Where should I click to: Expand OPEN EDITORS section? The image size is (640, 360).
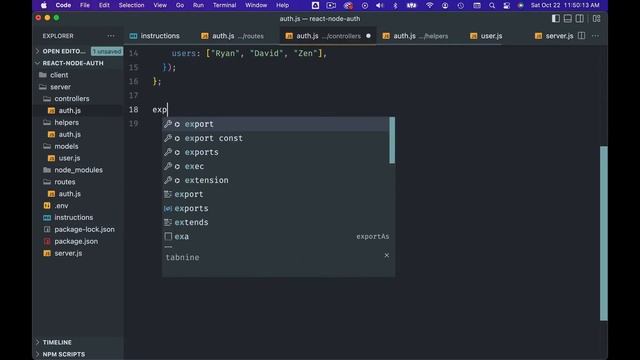pos(64,51)
